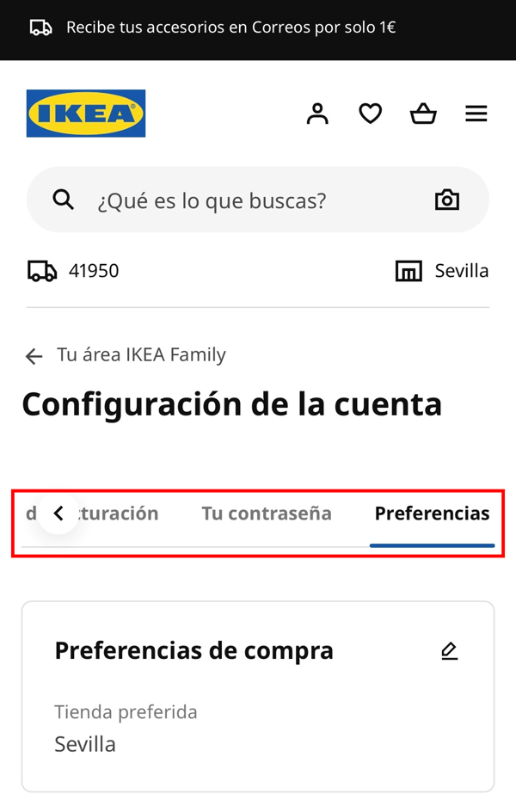This screenshot has width=516, height=812.
Task: Edit Preferencias de compra with pencil icon
Action: pyautogui.click(x=449, y=650)
